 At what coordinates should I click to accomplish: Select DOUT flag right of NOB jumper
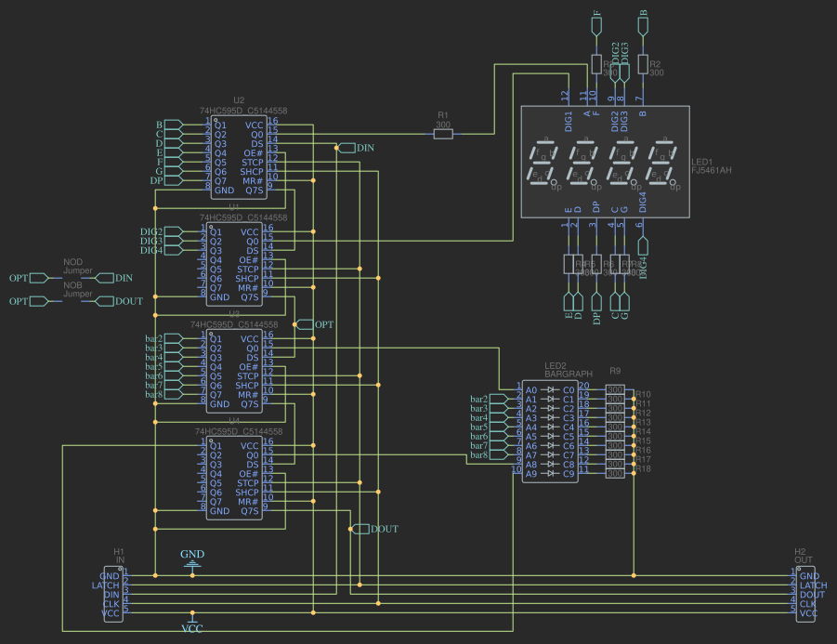119,301
